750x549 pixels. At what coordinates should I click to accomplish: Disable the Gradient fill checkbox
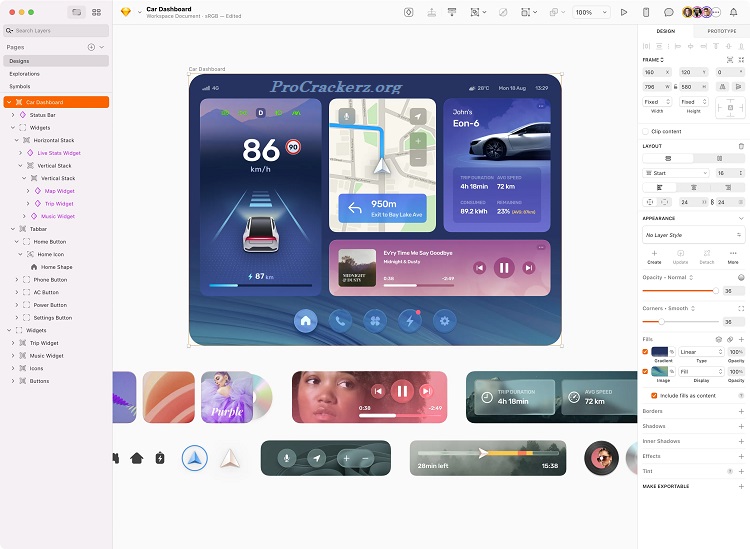coord(645,352)
